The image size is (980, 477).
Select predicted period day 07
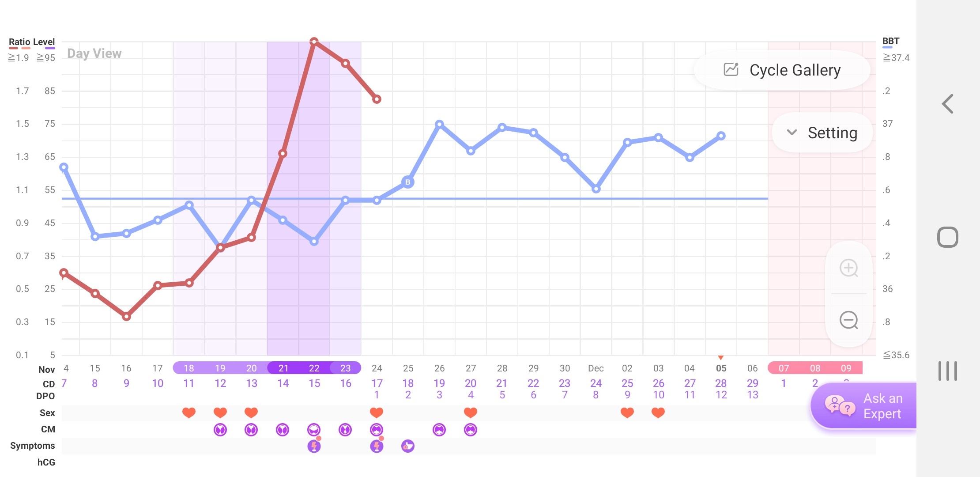tap(784, 368)
